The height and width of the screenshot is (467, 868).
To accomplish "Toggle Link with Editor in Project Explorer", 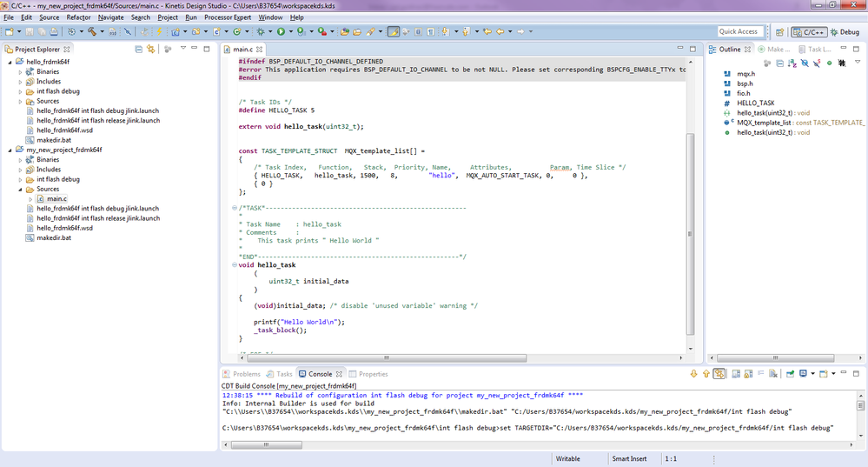I will click(150, 50).
